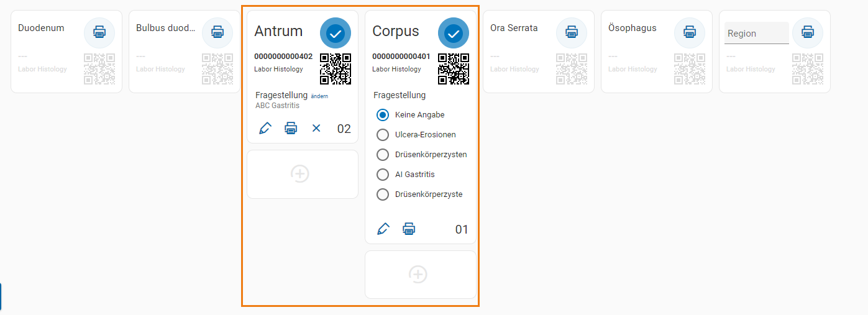This screenshot has width=868, height=315.
Task: Select the Ora Serrata card title
Action: pos(514,28)
